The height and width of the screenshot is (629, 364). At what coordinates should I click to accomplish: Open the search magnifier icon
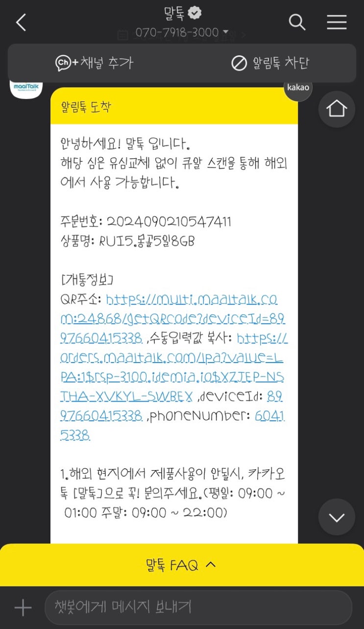[x=297, y=22]
